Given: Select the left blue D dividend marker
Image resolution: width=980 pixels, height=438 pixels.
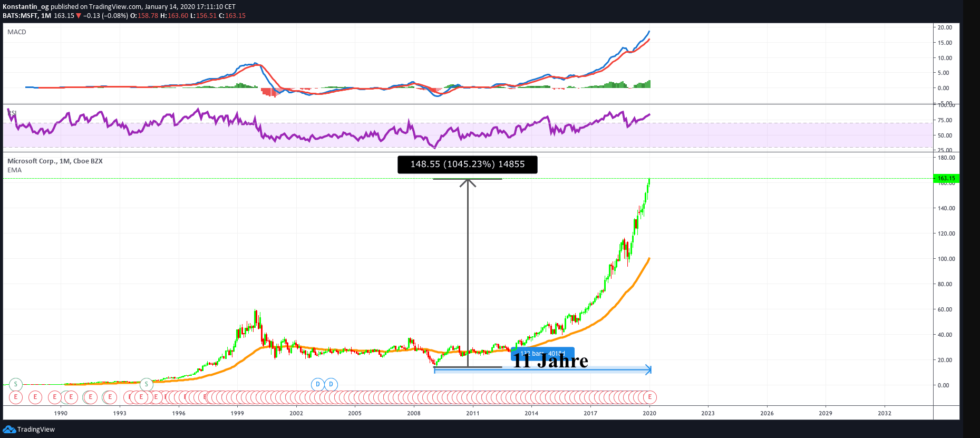Looking at the screenshot, I should tap(317, 384).
